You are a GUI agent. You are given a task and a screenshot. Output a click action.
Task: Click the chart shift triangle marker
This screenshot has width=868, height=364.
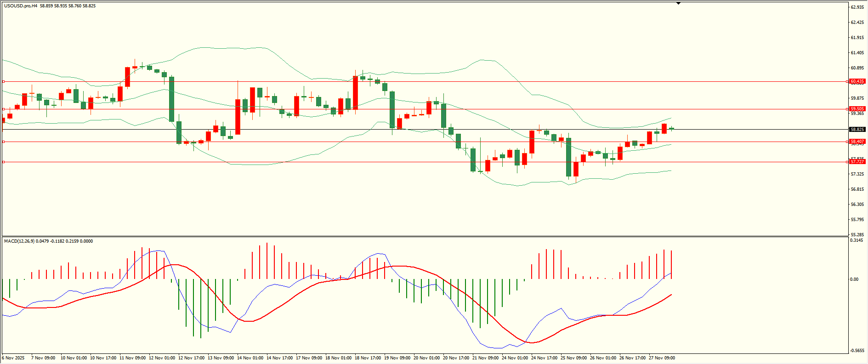678,4
